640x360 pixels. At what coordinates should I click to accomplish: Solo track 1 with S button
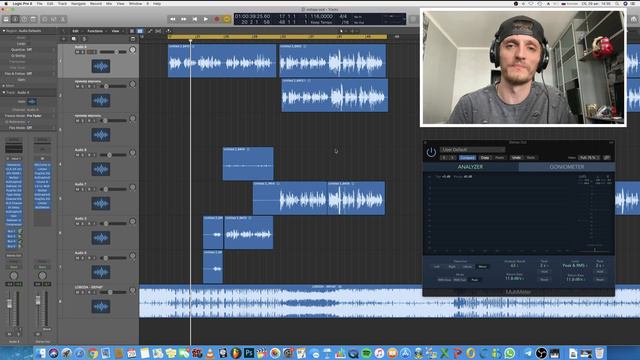pyautogui.click(x=82, y=52)
